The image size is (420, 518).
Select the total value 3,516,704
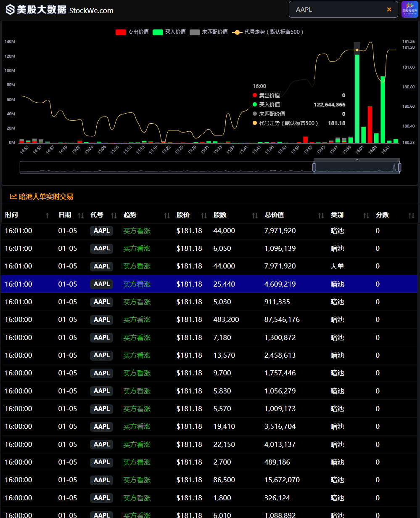pos(280,426)
